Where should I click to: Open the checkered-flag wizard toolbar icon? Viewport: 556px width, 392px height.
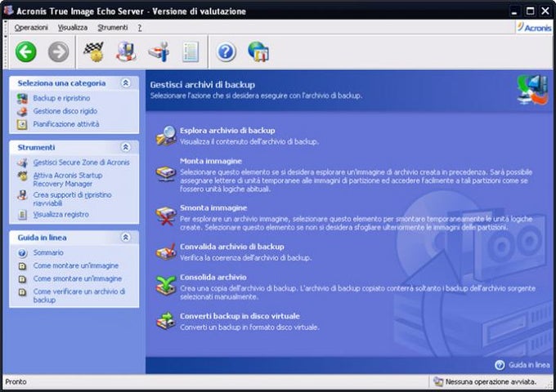(x=93, y=51)
